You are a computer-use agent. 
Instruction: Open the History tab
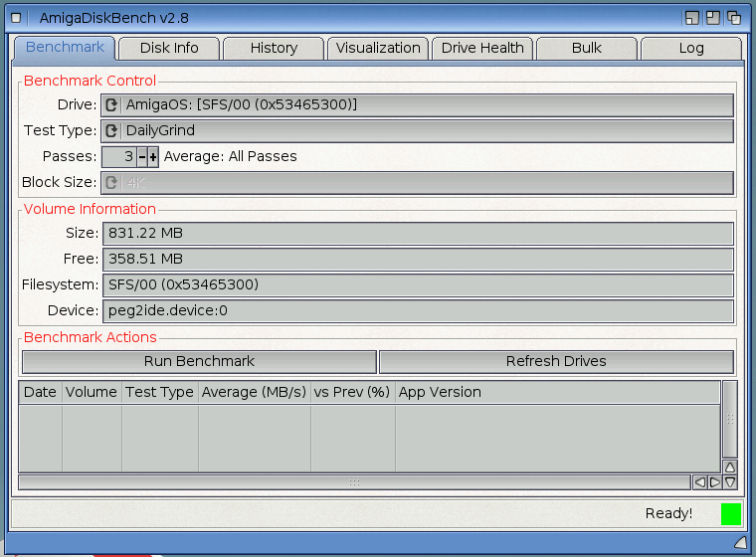274,48
